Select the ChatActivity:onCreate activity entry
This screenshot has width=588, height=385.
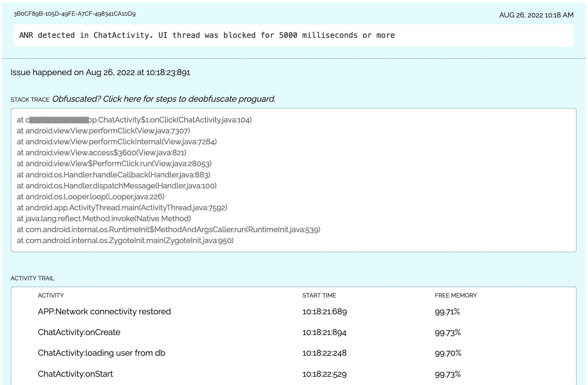click(79, 332)
